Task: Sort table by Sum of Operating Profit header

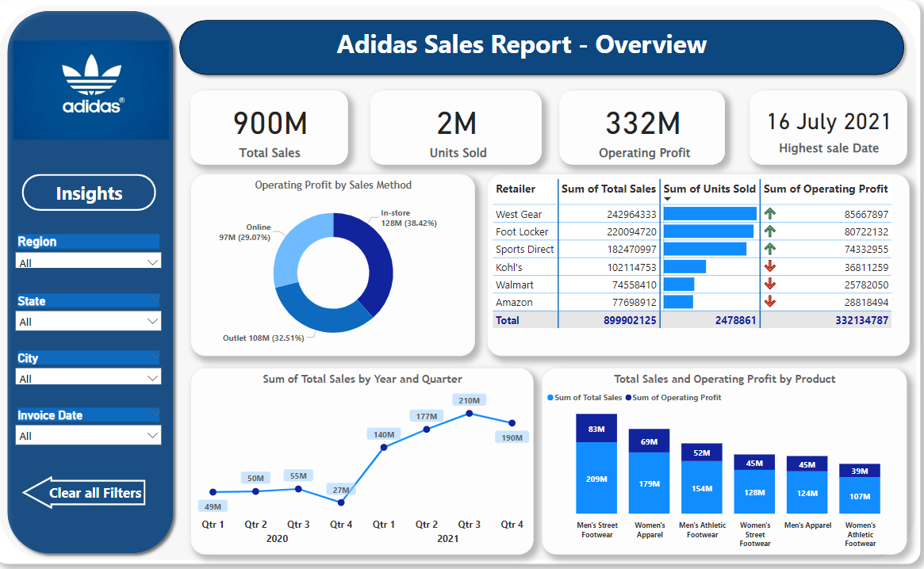Action: tap(826, 189)
